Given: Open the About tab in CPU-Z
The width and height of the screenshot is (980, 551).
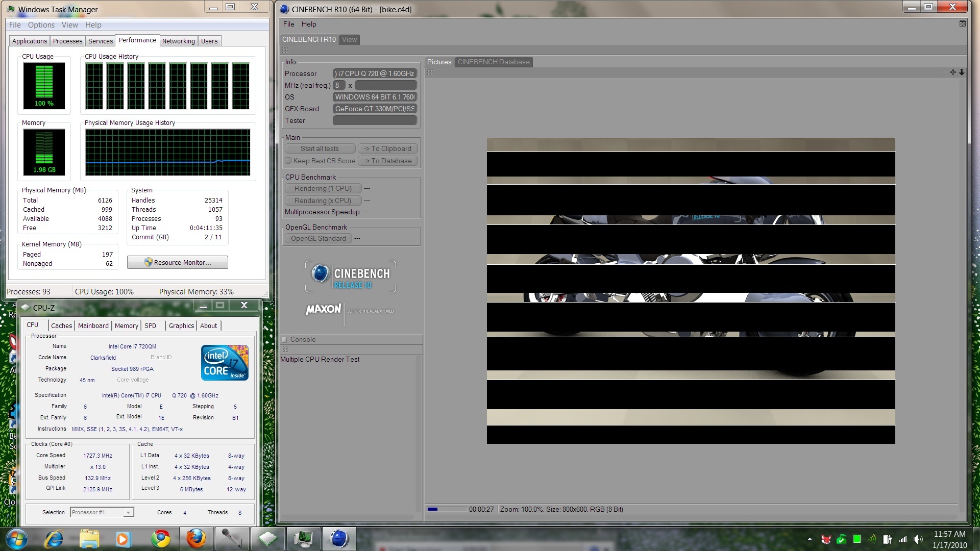Looking at the screenshot, I should (208, 325).
